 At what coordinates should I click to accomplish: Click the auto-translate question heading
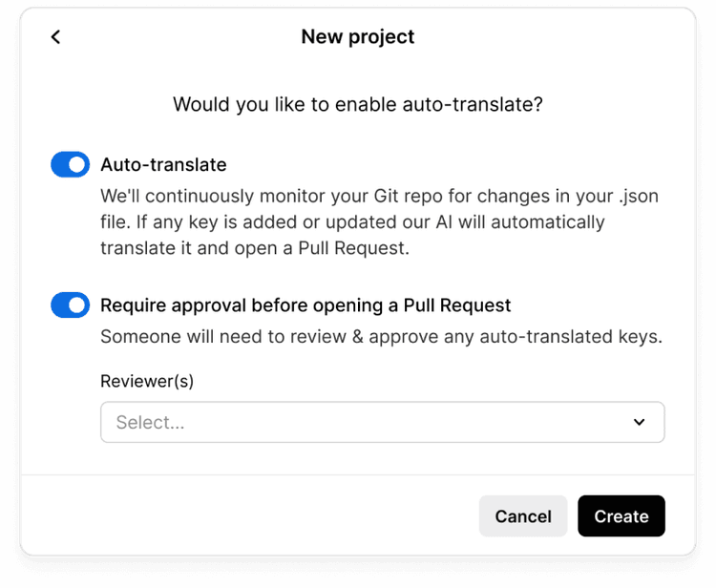point(358,105)
